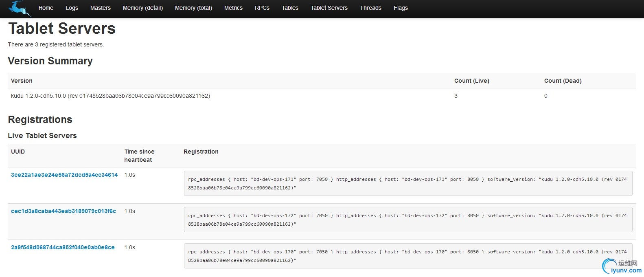Open tablet server 3ce22a1ae3e24e56a72dcd5a4cc34614
Image resolution: width=644 pixels, height=277 pixels.
tap(64, 175)
